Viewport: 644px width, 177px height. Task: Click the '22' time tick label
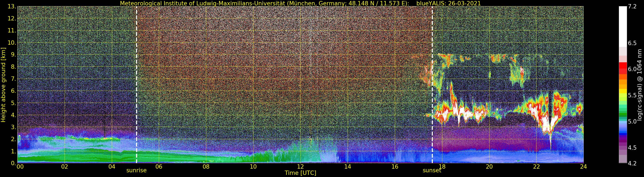coord(536,166)
